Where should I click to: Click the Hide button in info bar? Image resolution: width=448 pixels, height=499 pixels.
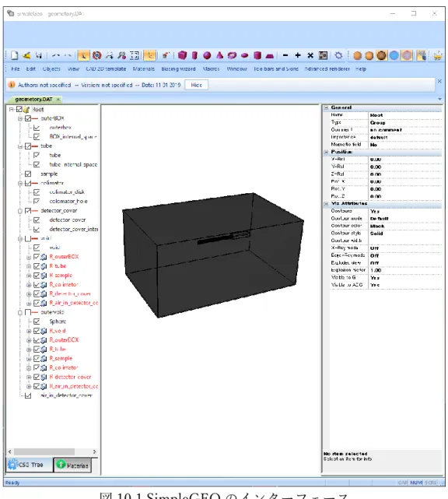tap(196, 85)
